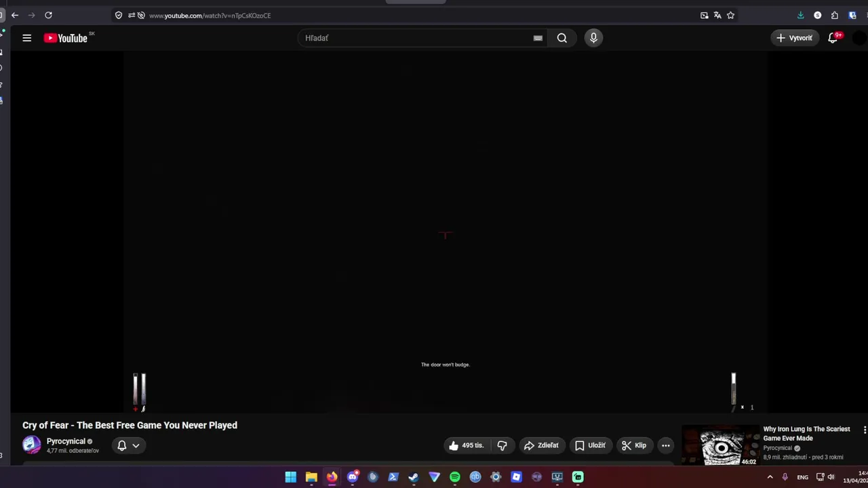Open the Windows Start menu
Viewport: 868px width, 488px height.
[x=290, y=477]
